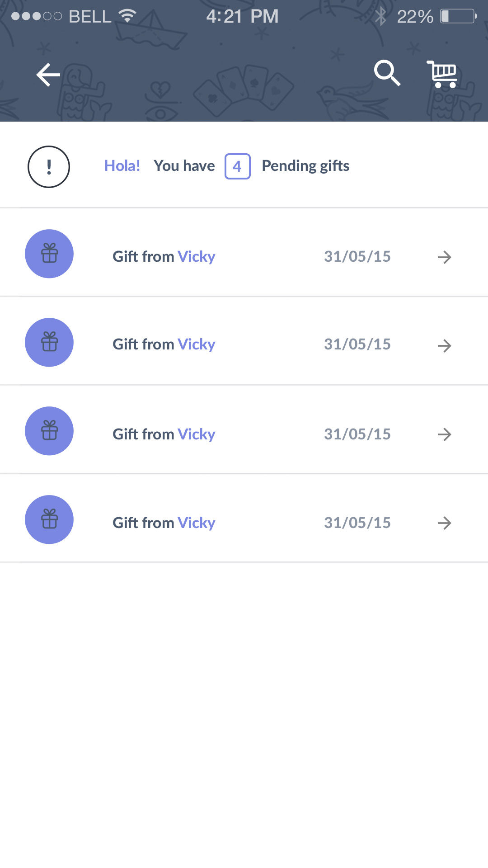Tap the third gift box icon

(x=49, y=431)
